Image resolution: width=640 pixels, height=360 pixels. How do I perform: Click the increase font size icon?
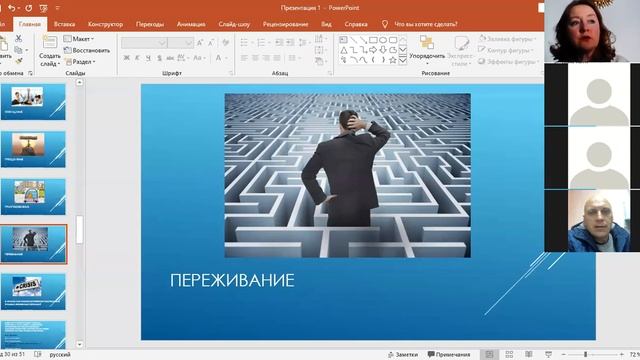point(200,42)
